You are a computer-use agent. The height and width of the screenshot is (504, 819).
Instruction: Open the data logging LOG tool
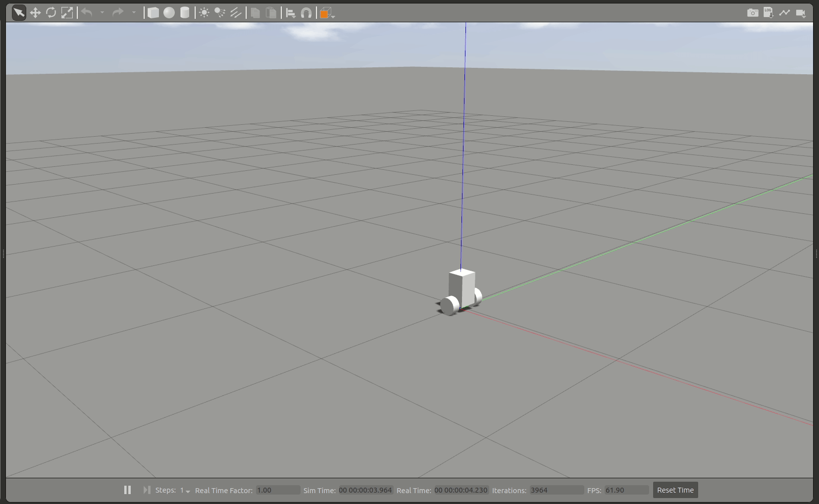[768, 13]
